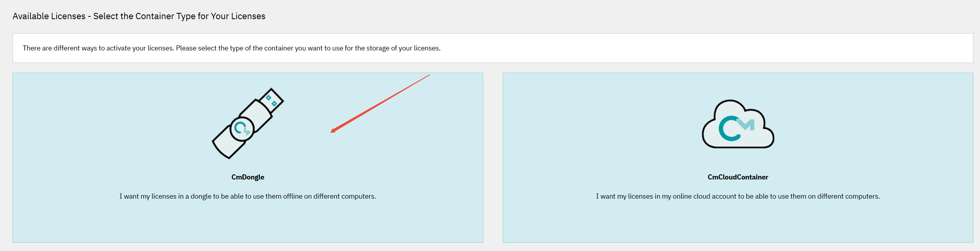Click the dongle offline-use description text
The width and height of the screenshot is (980, 251).
248,196
